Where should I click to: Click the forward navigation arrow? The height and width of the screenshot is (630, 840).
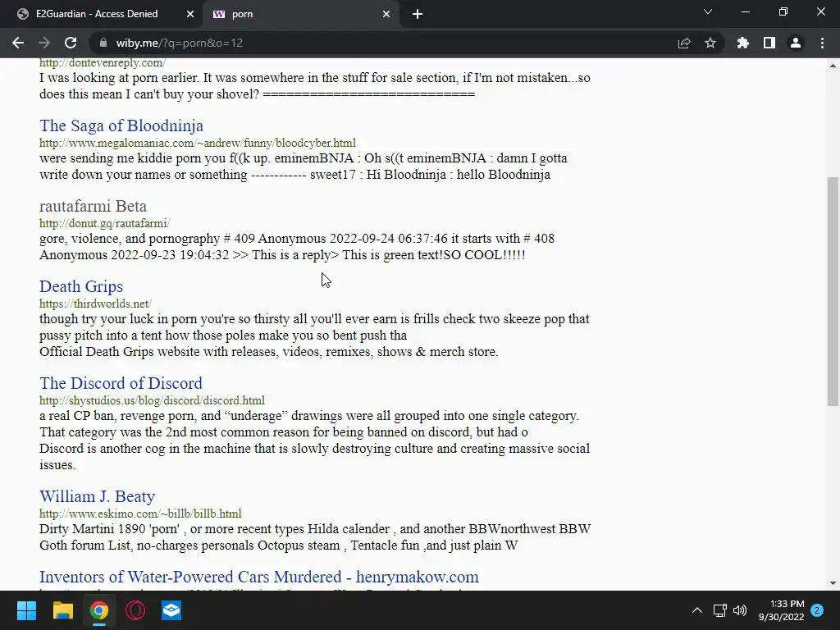pyautogui.click(x=44, y=43)
